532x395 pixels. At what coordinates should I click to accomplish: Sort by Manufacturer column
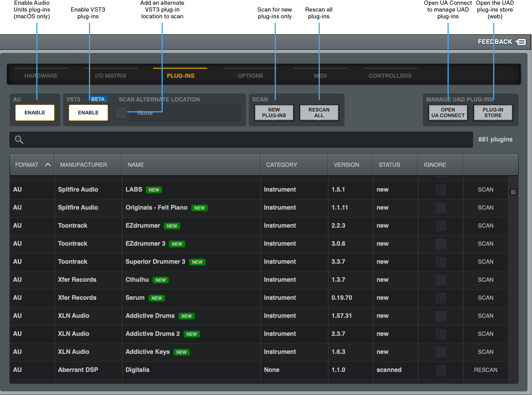(88, 165)
